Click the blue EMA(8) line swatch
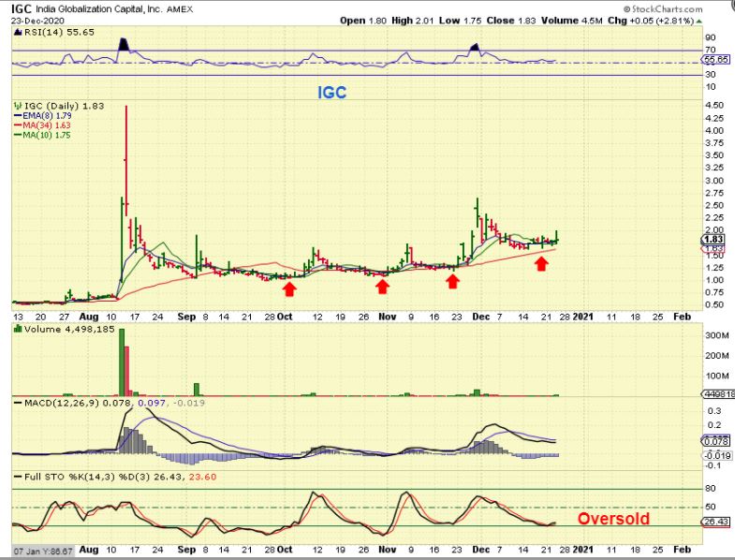 click(x=19, y=116)
